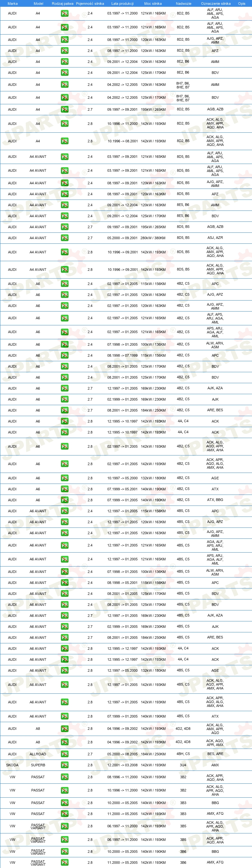Image resolution: width=252 pixels, height=868 pixels.
Task: Click the '05.2000 -> 09.2001' production years cell
Action: click(122, 238)
